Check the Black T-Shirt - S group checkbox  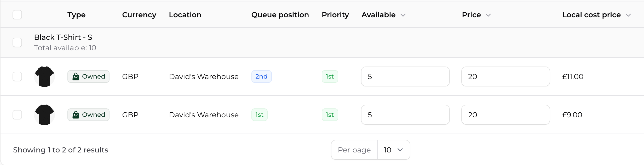(x=17, y=42)
